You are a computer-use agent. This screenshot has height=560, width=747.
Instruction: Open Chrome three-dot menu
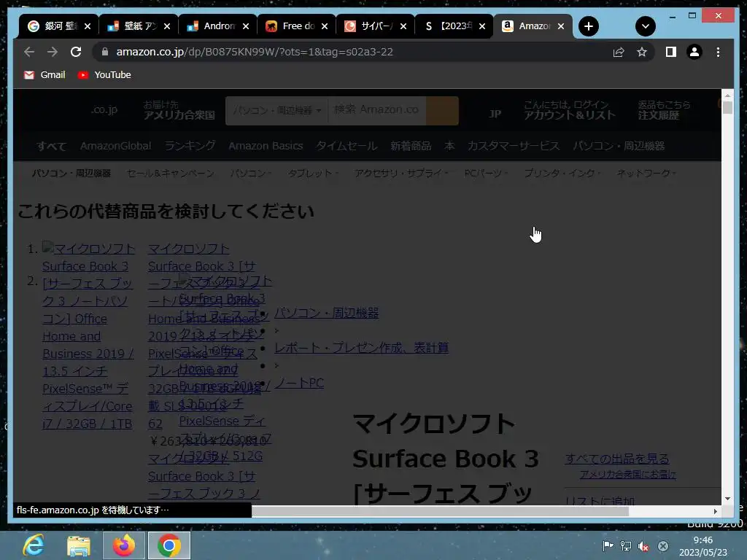pos(718,52)
